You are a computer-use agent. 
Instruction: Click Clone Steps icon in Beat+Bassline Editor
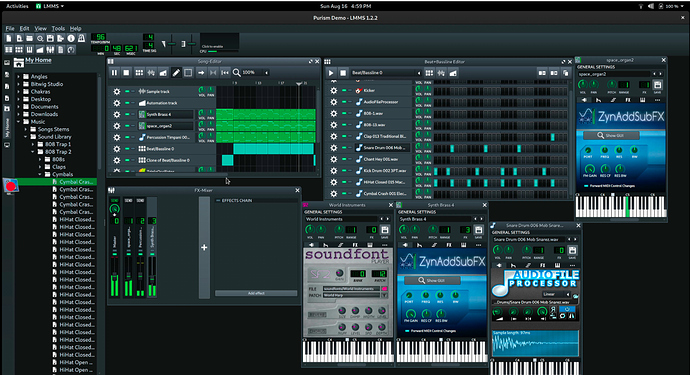click(566, 73)
